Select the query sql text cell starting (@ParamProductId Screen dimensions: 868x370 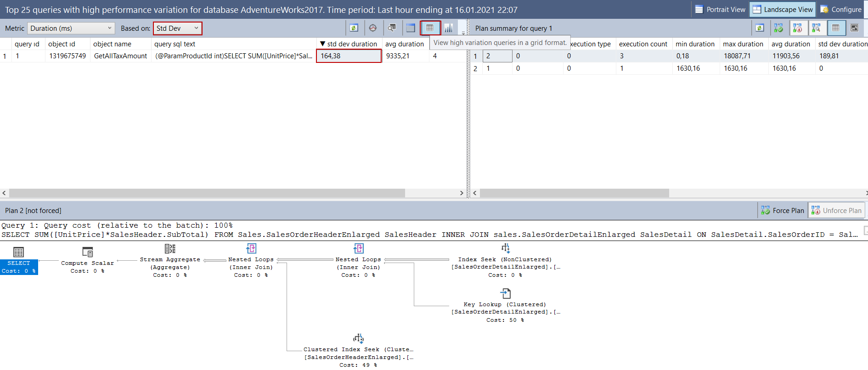[234, 56]
